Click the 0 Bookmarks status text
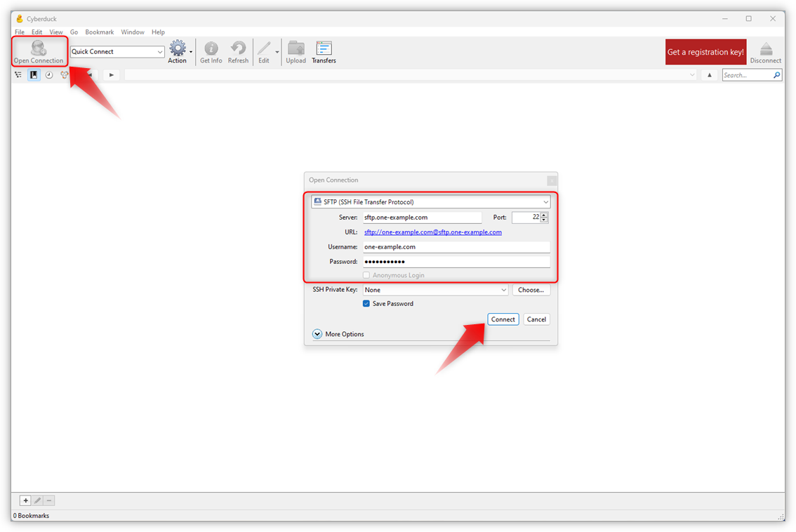This screenshot has width=796, height=532. pyautogui.click(x=31, y=516)
